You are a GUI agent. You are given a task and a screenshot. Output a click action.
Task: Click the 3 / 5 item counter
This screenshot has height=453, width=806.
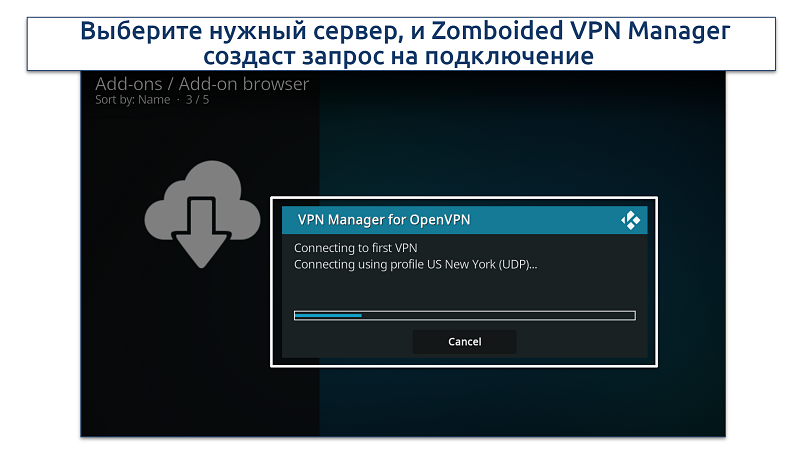197,100
